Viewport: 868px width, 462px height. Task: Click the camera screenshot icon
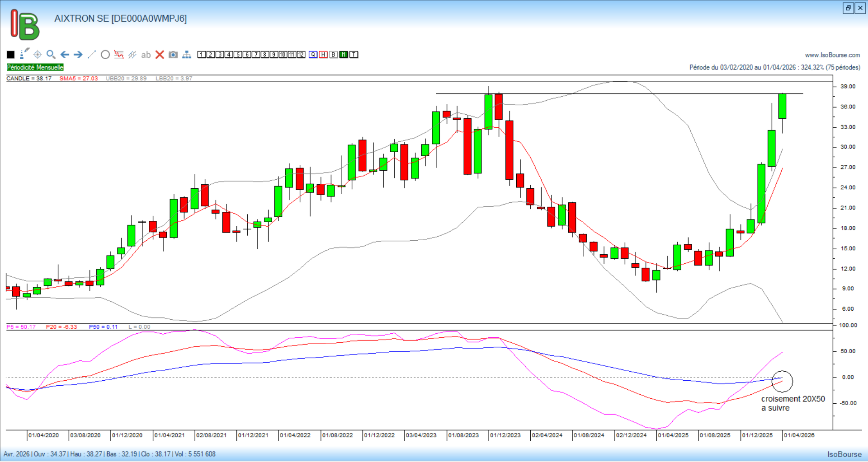point(173,55)
